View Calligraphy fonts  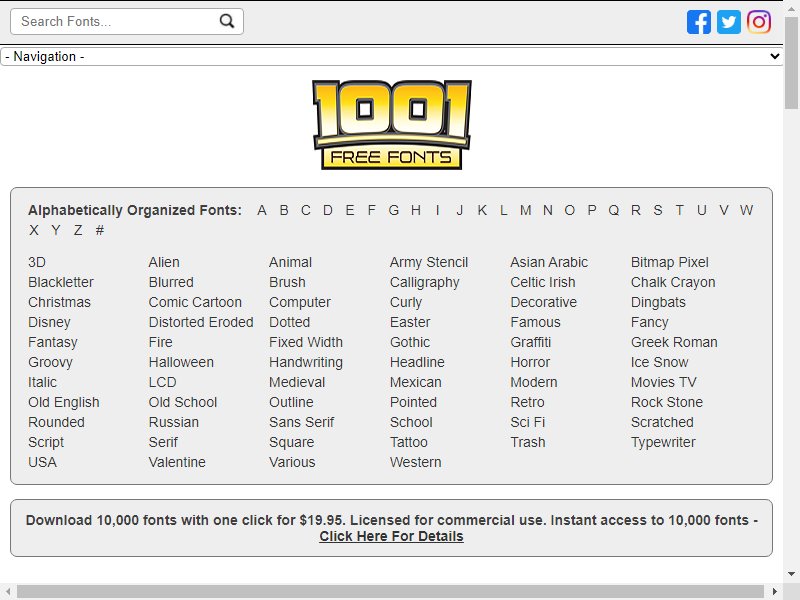[424, 283]
